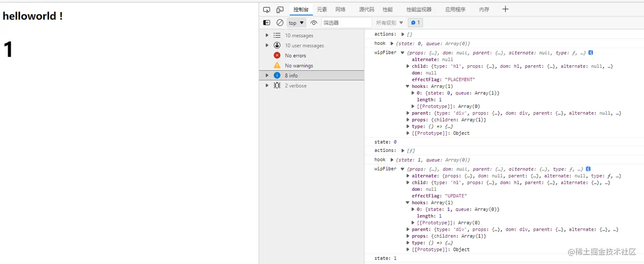Create live expression with eye icon
The width and height of the screenshot is (644, 264).
point(314,23)
